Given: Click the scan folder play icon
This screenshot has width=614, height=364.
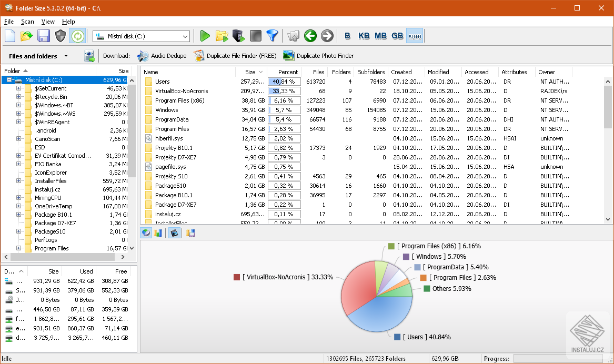Looking at the screenshot, I should tap(222, 36).
